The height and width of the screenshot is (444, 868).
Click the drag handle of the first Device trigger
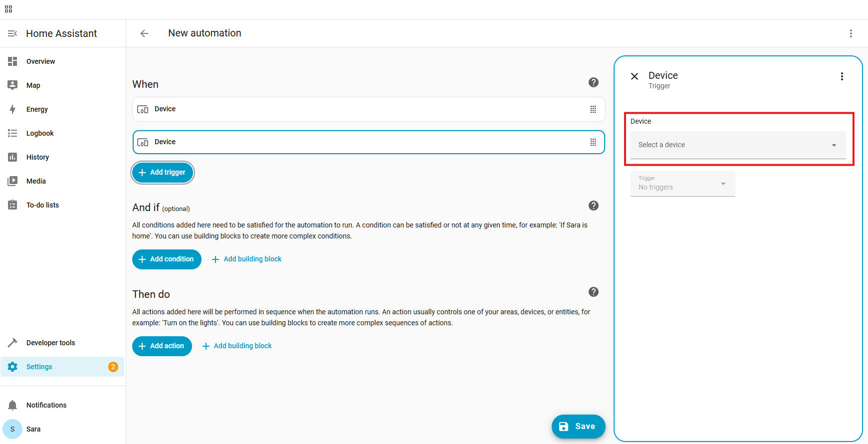coord(593,109)
